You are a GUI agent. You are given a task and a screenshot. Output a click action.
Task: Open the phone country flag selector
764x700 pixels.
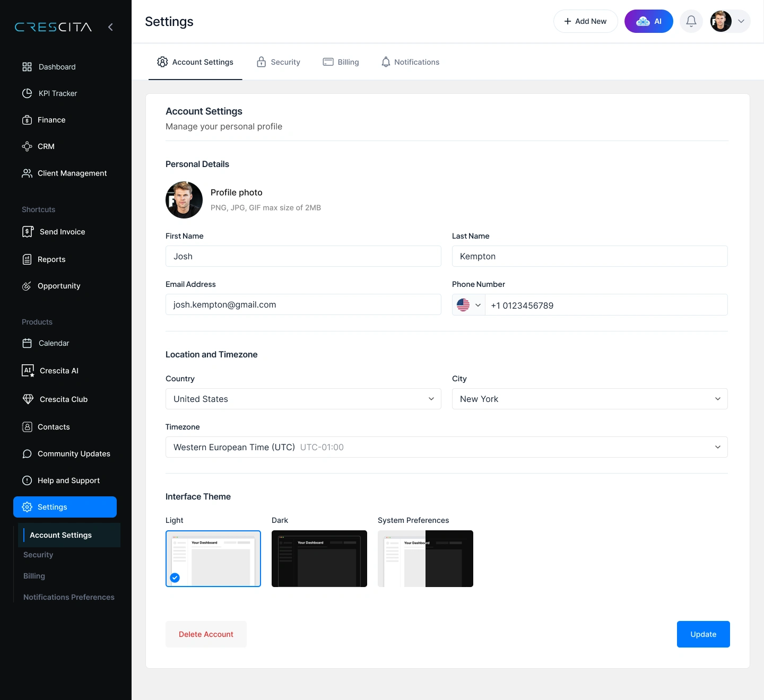coord(468,305)
